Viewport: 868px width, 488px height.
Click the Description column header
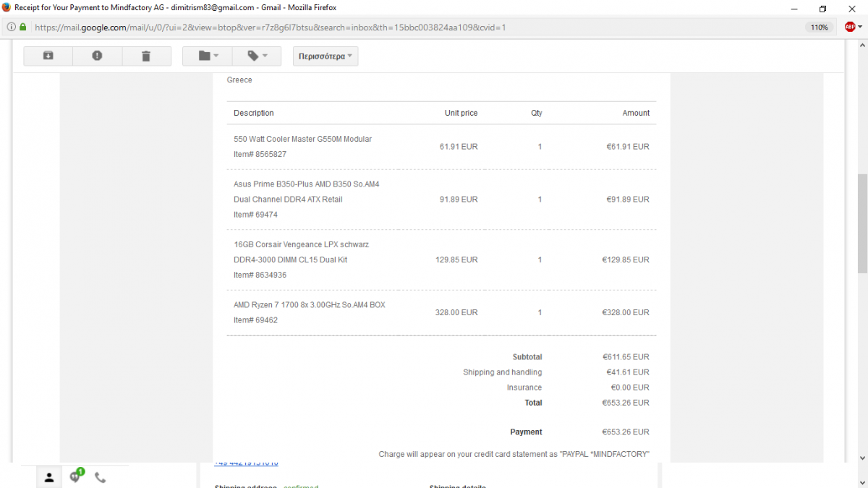point(254,113)
